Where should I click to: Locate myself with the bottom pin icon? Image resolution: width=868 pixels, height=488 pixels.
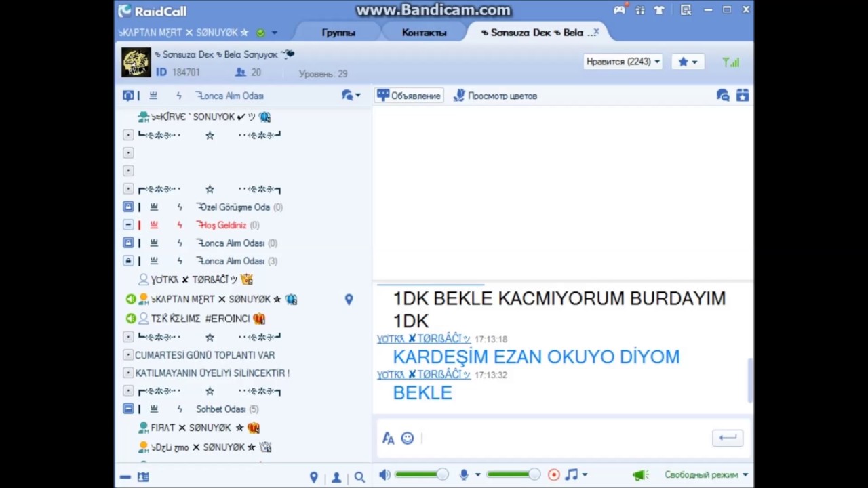[314, 478]
